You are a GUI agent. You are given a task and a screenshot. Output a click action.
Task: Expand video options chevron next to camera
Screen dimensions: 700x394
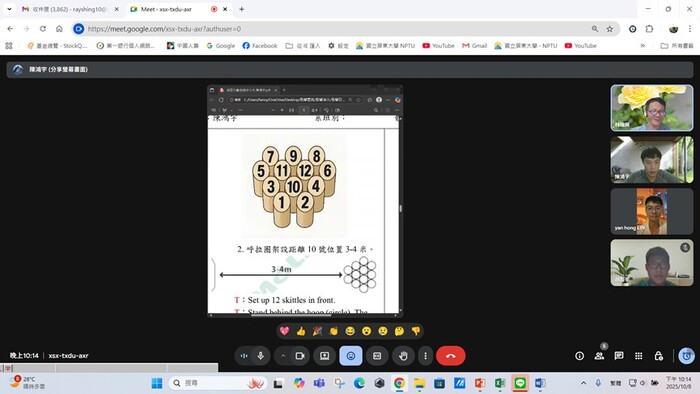[283, 356]
